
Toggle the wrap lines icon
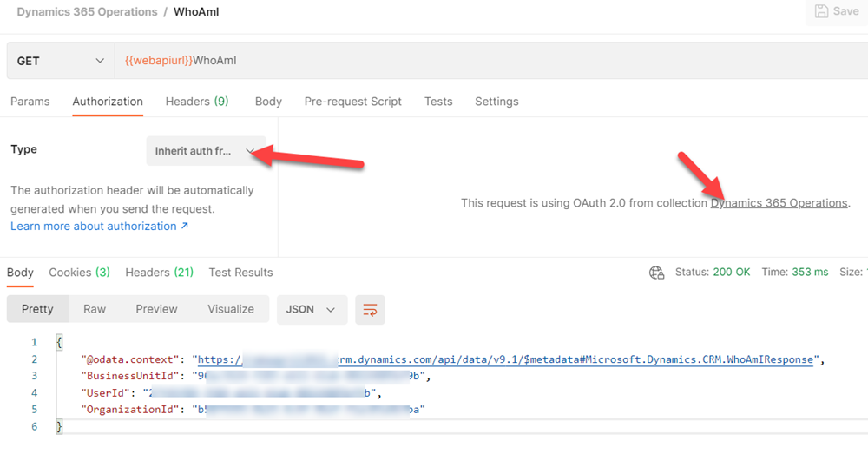[370, 310]
